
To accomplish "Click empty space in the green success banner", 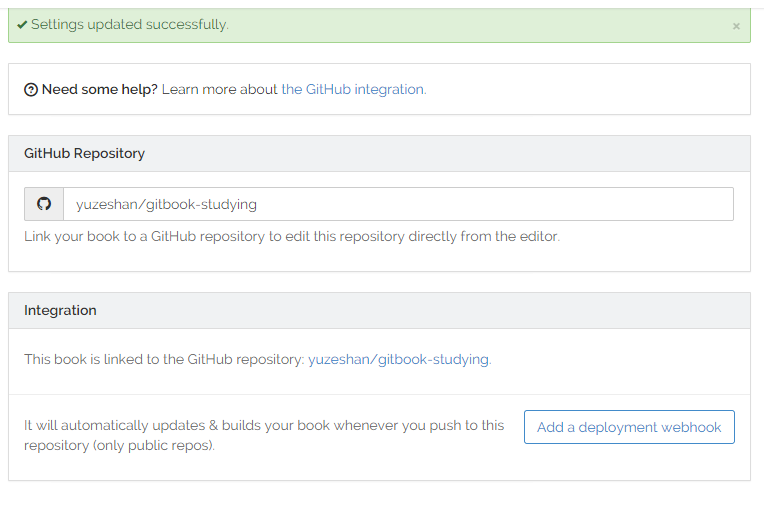I will point(480,25).
